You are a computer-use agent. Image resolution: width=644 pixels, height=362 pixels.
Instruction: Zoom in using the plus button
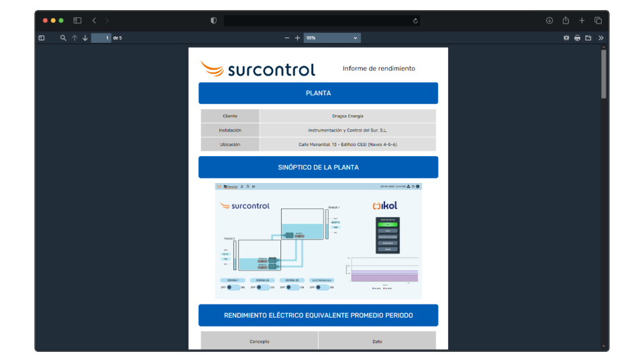point(298,38)
